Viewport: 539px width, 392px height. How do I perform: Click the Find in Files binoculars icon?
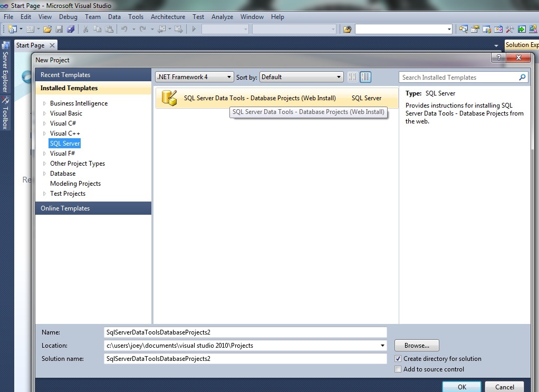pos(347,29)
